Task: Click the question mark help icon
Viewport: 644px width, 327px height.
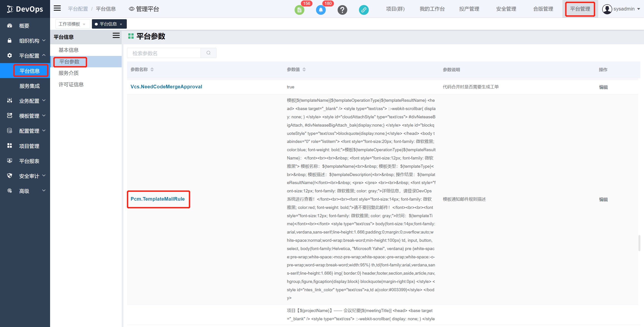Action: pos(342,10)
